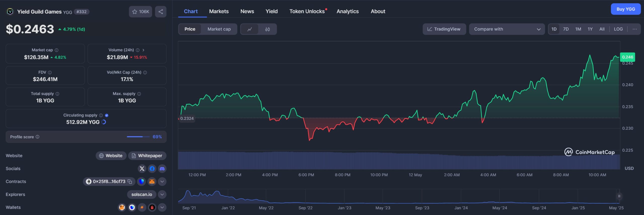Open the TradingView chart button
The image size is (644, 215).
pos(444,29)
